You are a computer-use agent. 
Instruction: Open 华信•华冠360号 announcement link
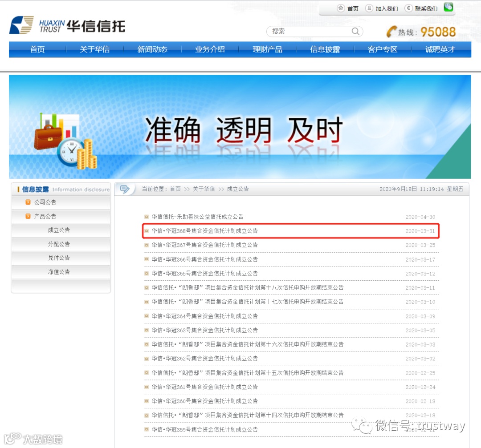coord(204,401)
